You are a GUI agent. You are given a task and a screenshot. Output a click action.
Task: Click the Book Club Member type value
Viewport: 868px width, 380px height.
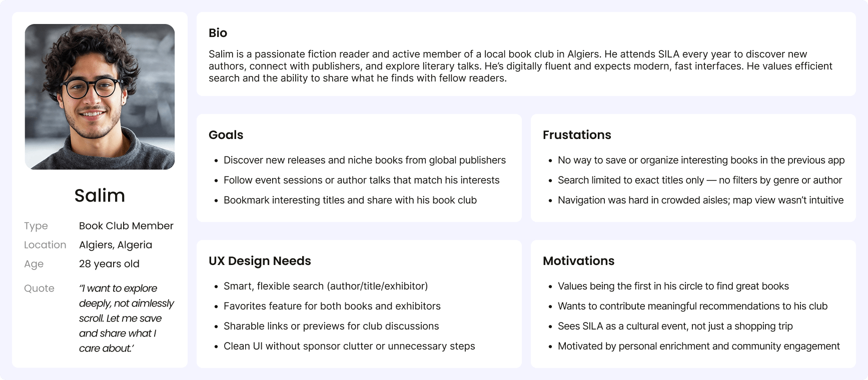click(x=126, y=226)
